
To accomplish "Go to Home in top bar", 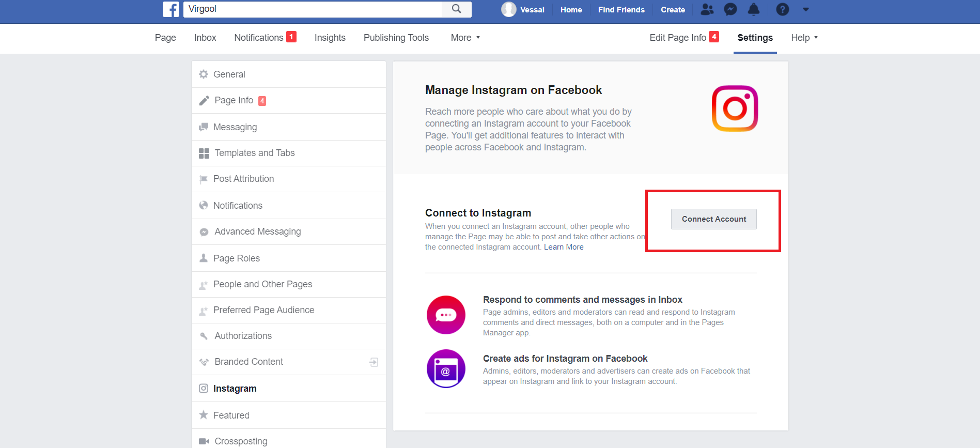I will pyautogui.click(x=571, y=9).
